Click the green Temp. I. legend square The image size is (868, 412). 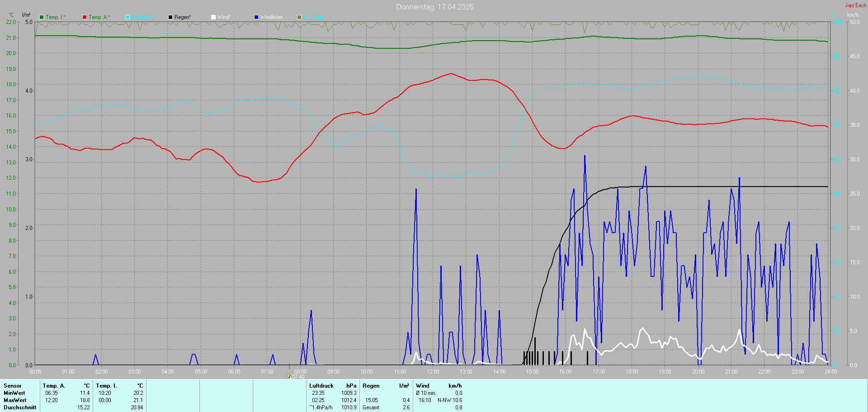[42, 17]
